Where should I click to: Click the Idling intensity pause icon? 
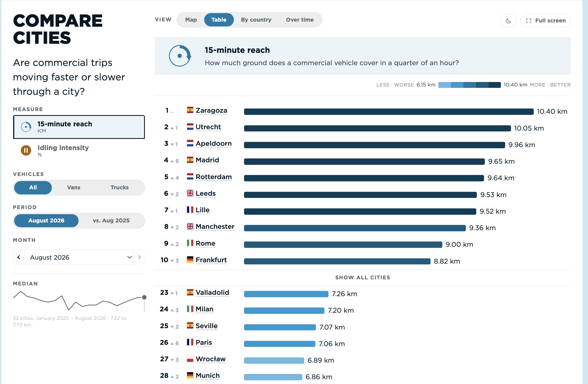26,150
